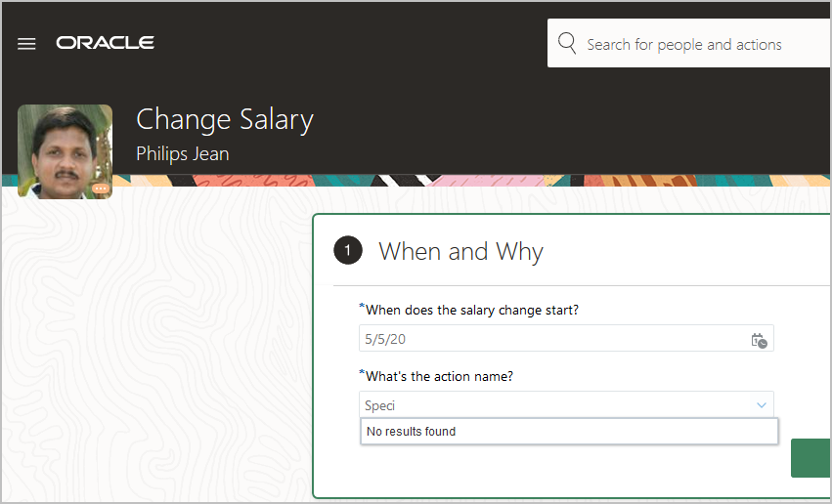Click the When and Why section heading
Screen dimensions: 832x504
point(460,251)
